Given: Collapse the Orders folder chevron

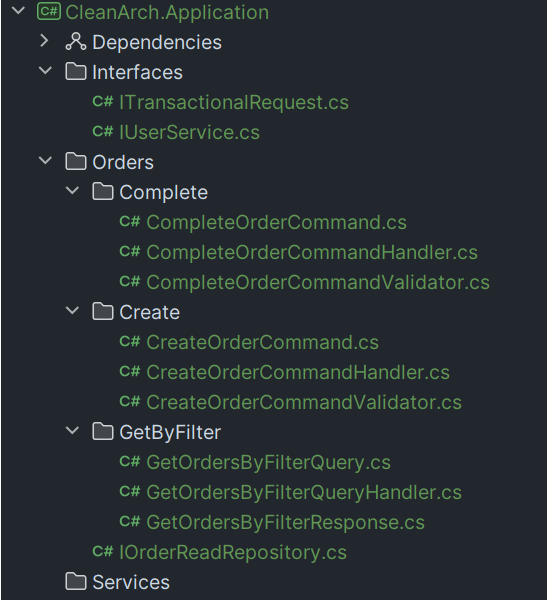Looking at the screenshot, I should (x=46, y=160).
